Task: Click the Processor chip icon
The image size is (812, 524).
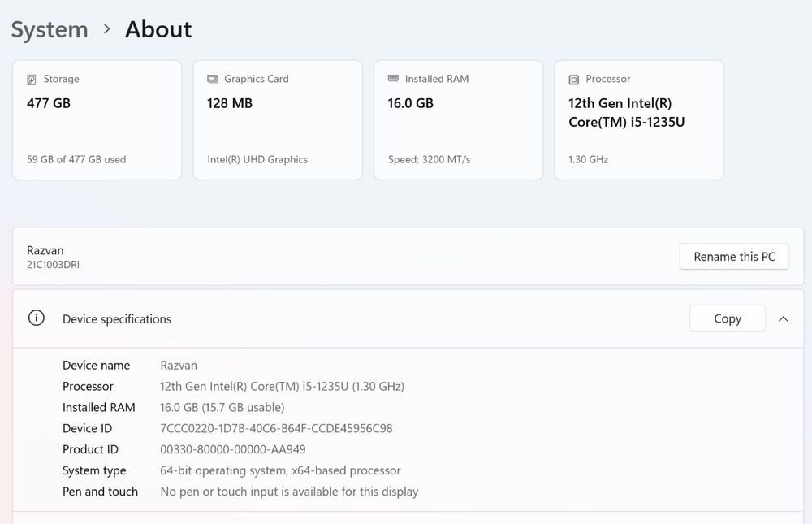Action: [x=574, y=80]
